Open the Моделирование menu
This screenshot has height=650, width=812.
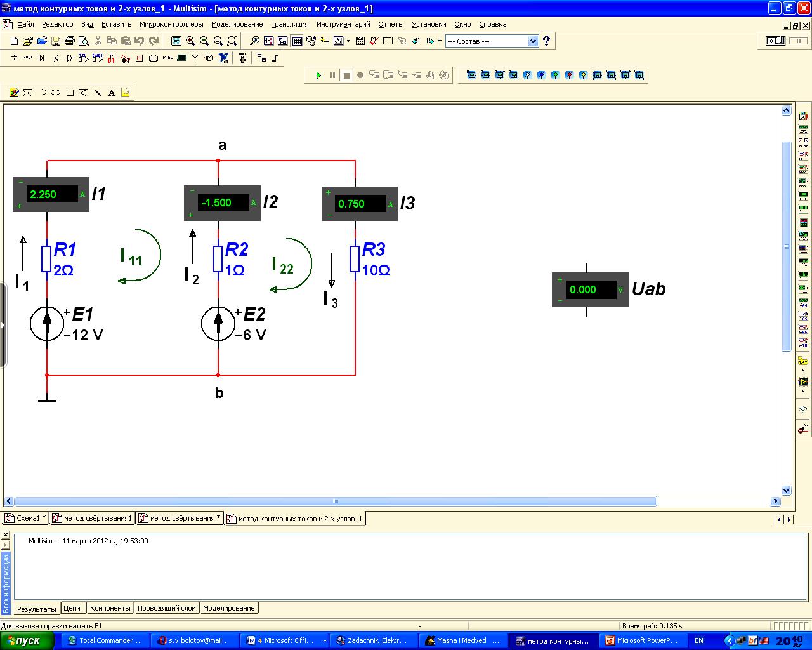click(x=237, y=24)
